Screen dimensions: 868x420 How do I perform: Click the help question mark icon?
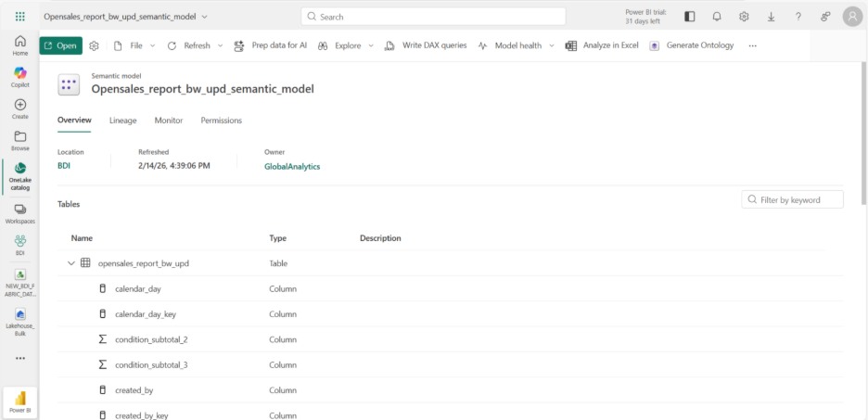[798, 17]
